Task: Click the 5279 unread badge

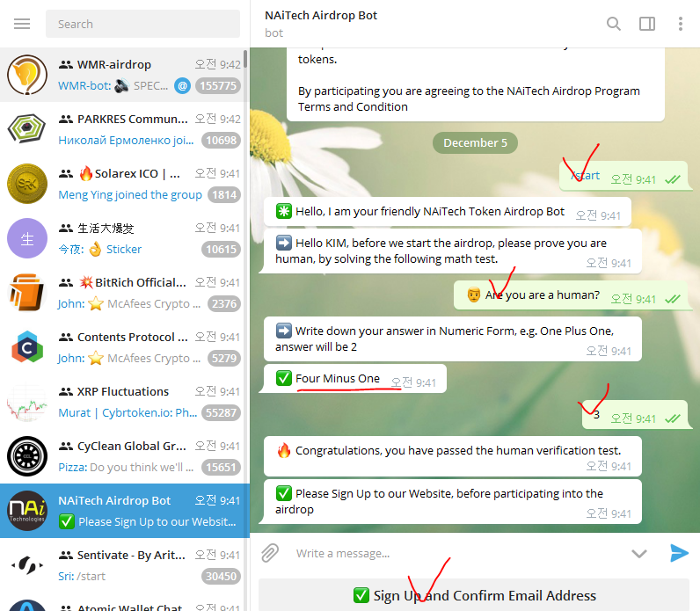Action: 224,358
